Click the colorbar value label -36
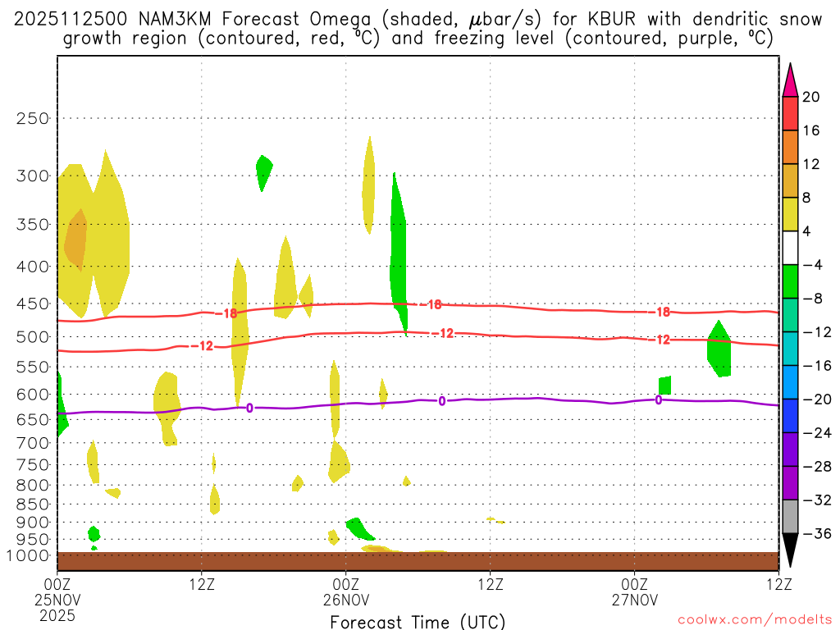 (816, 533)
